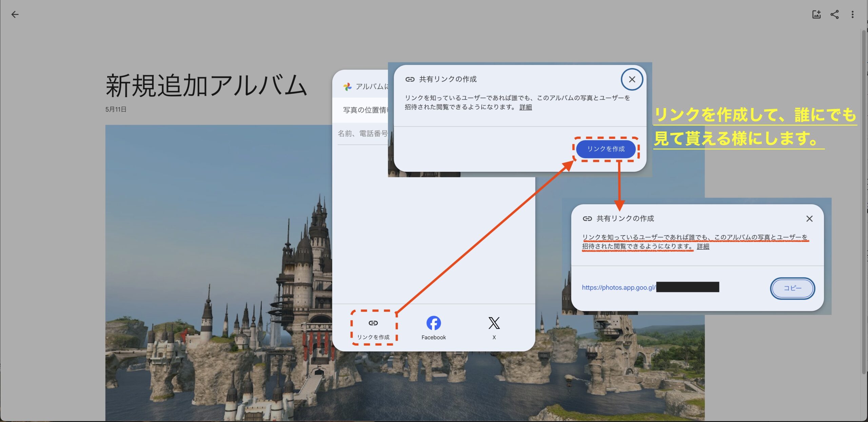Screen dimensions: 868x422
Task: Open the three-dot more options menu
Action: (852, 15)
